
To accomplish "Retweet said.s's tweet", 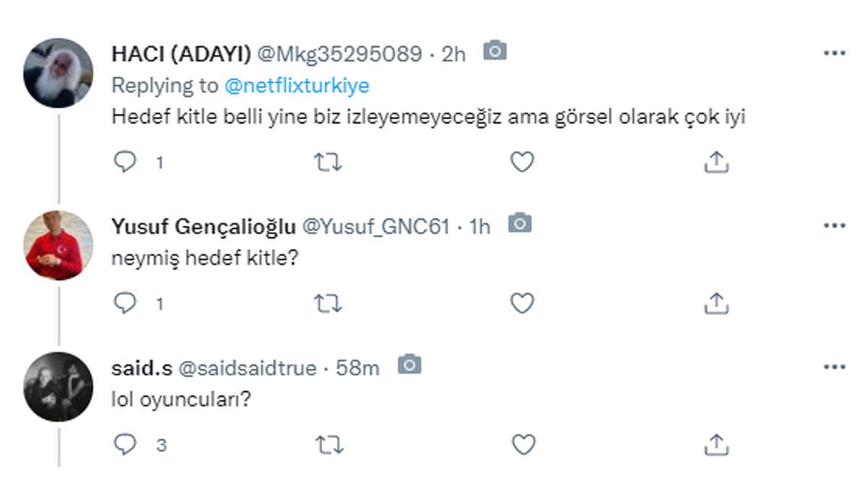I will (328, 445).
